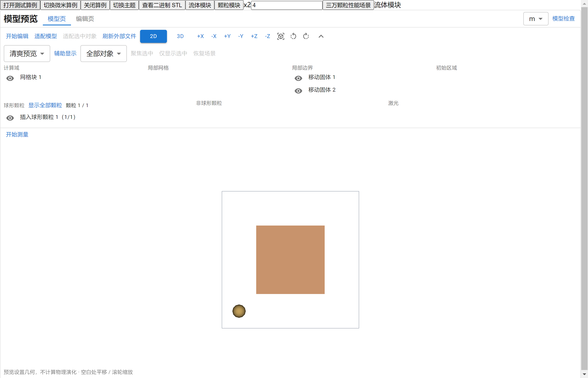The image size is (588, 378).
Task: Open 模型检查
Action: tap(563, 19)
